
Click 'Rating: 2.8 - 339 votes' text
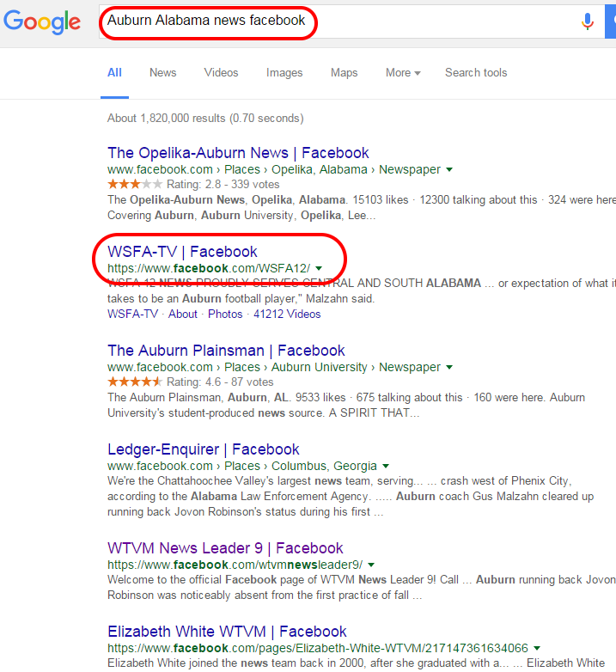(x=223, y=185)
